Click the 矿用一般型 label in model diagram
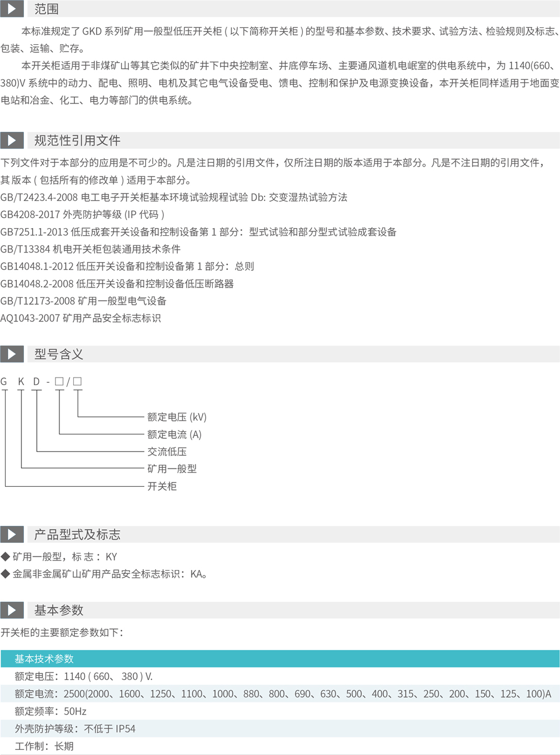Viewport: 560px width, 755px height. click(x=172, y=469)
